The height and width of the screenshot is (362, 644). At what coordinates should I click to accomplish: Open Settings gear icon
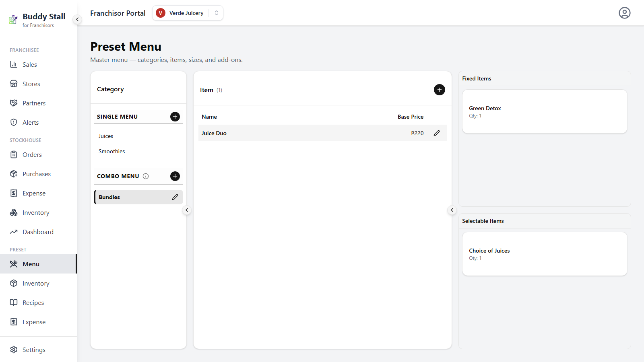click(14, 350)
